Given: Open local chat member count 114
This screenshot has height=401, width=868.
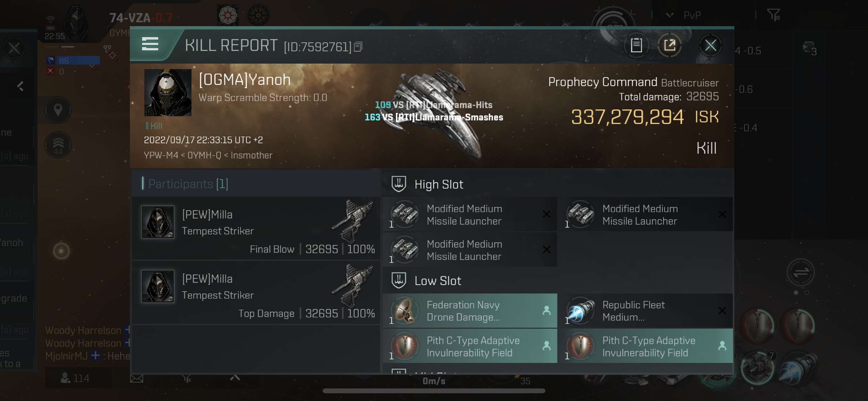Looking at the screenshot, I should click(x=76, y=378).
